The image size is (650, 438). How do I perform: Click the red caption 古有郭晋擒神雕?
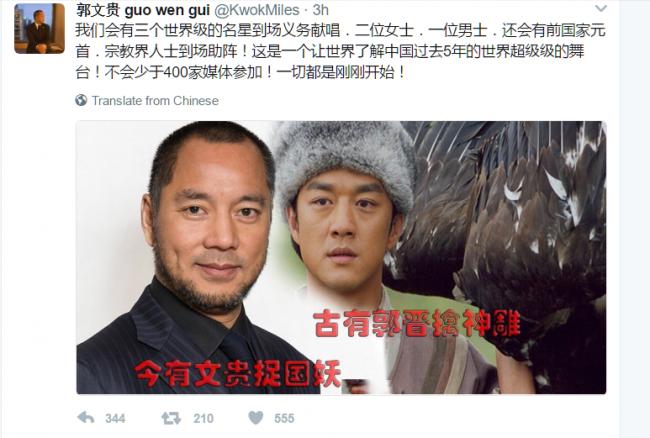(x=417, y=323)
